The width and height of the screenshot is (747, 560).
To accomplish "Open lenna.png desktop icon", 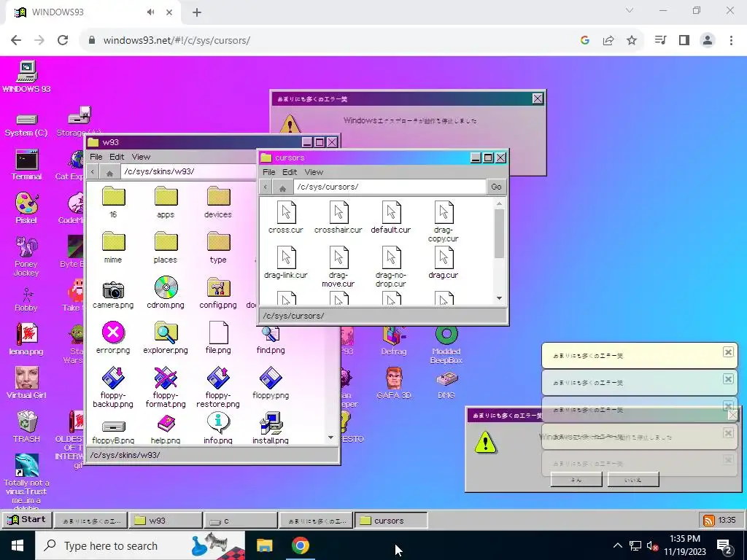I will pyautogui.click(x=27, y=339).
